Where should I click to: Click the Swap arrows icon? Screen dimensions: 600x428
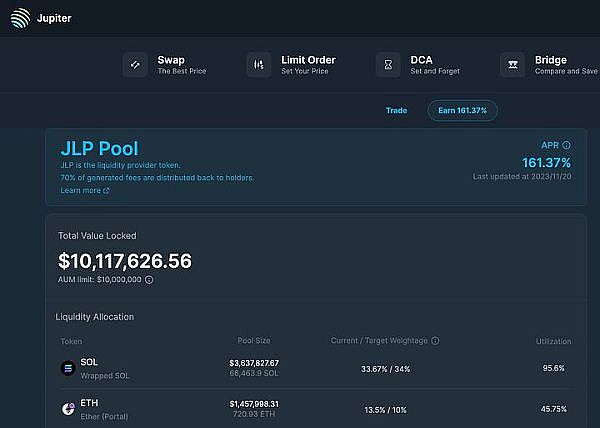click(x=135, y=65)
